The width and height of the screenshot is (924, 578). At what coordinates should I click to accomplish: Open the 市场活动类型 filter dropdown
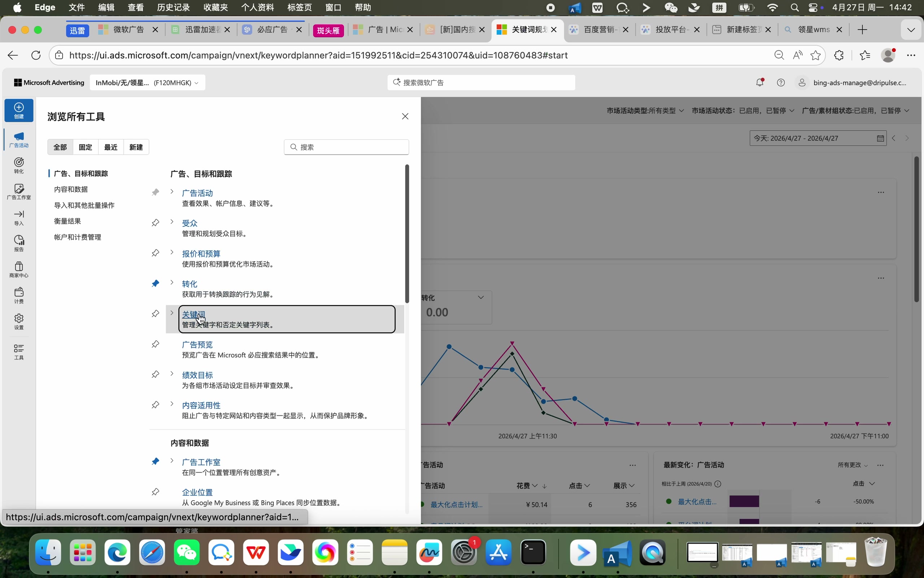coord(645,111)
